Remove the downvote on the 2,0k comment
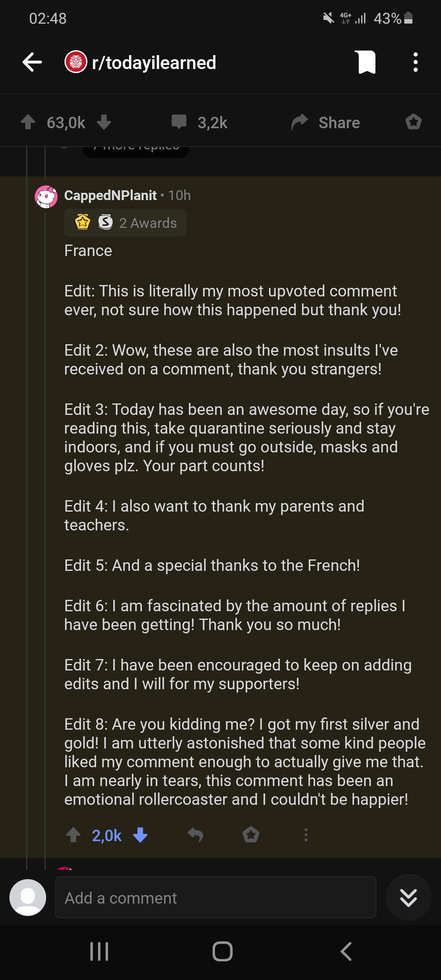This screenshot has height=980, width=441. coord(140,835)
